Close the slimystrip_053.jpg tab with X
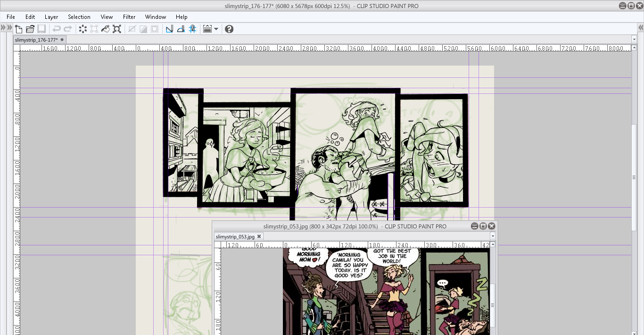 tap(259, 236)
